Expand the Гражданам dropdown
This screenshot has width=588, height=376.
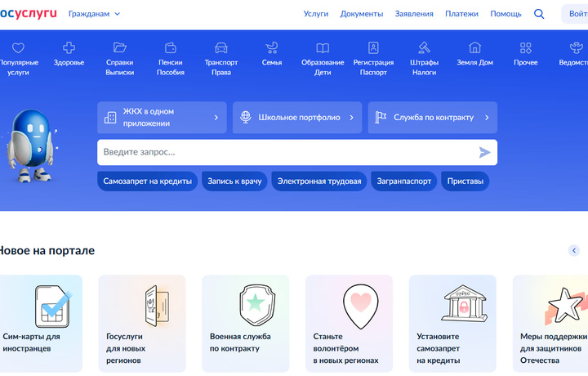(94, 14)
